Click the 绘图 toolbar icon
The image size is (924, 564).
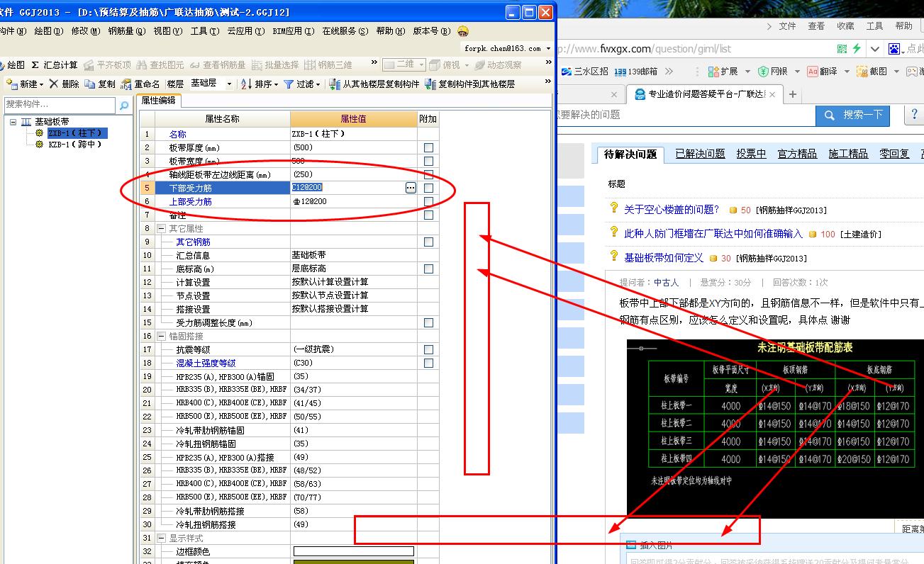[2, 64]
